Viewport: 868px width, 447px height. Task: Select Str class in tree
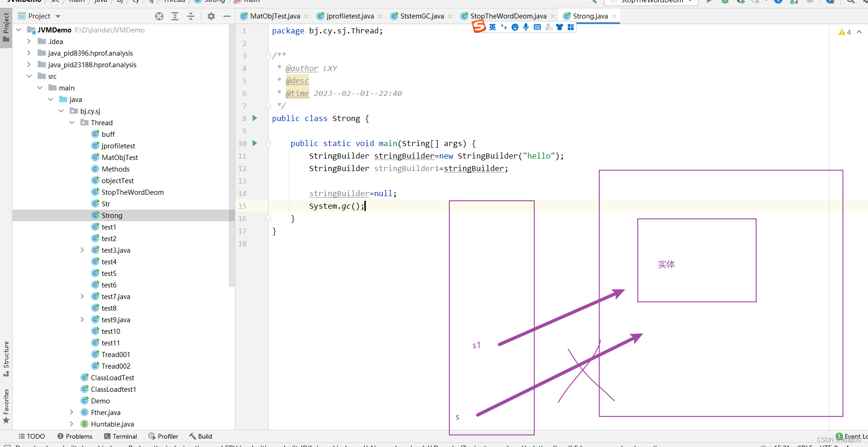click(x=105, y=204)
